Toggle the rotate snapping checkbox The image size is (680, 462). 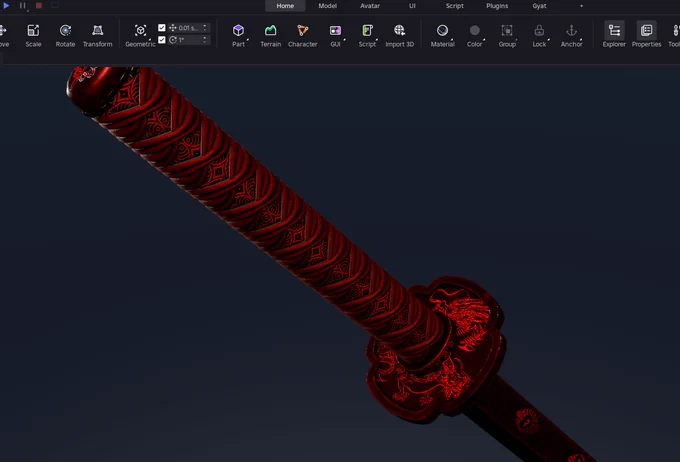coord(162,40)
